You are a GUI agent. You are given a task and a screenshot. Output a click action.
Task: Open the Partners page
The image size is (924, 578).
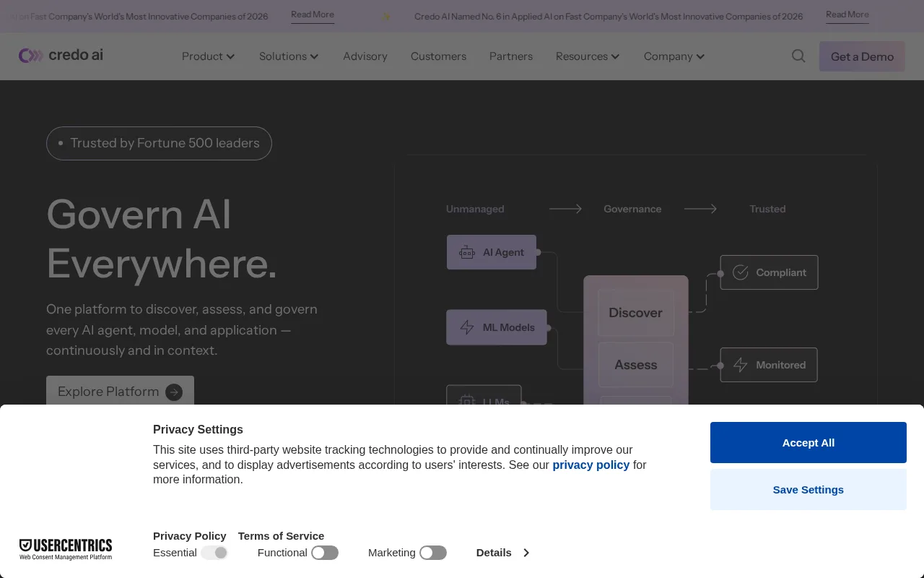[511, 56]
